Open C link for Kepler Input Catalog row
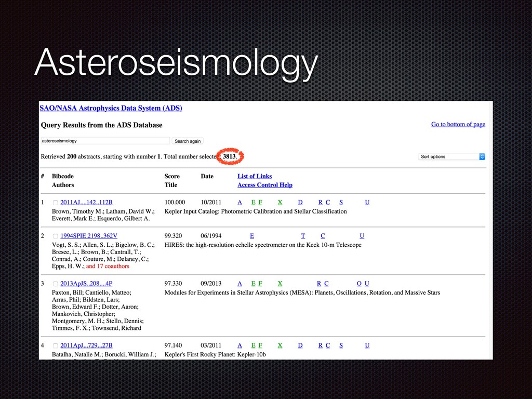The image size is (532, 399). [328, 202]
